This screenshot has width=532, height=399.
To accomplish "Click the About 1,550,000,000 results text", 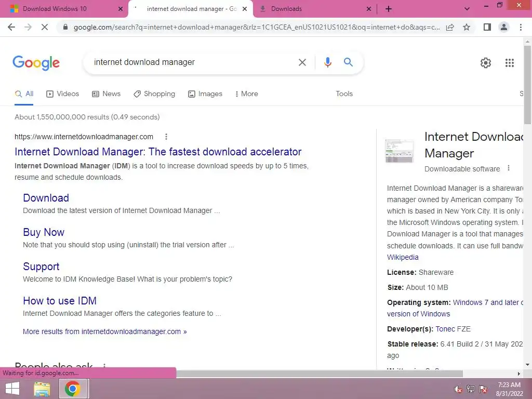I will 87,117.
